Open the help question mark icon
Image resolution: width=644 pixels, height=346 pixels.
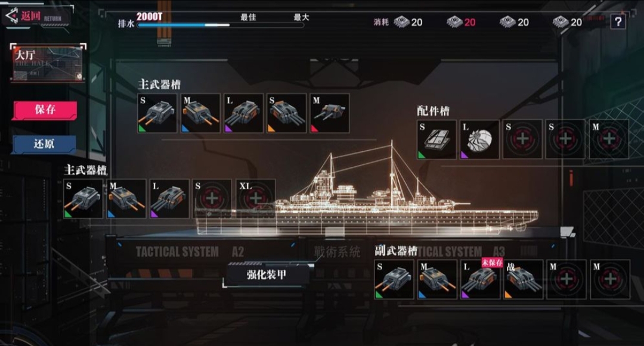point(618,21)
